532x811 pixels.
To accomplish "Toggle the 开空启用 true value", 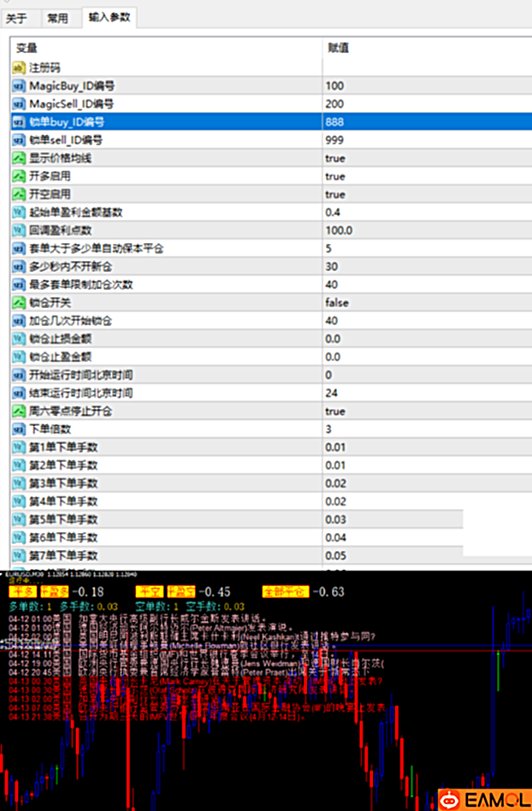I will point(335,194).
